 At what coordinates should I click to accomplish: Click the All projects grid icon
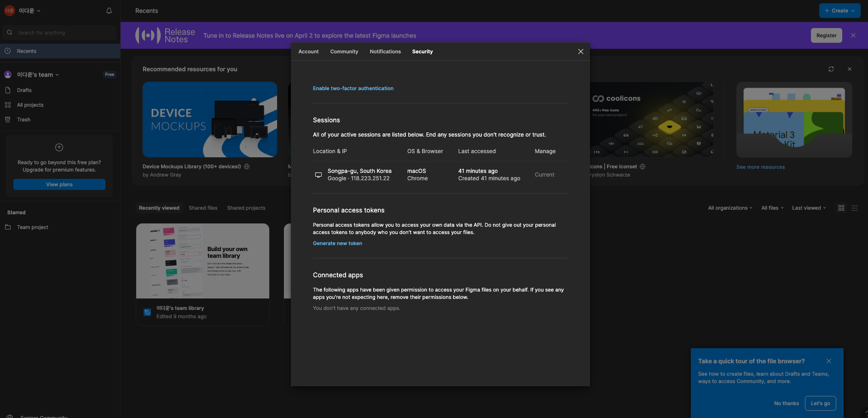pyautogui.click(x=8, y=105)
